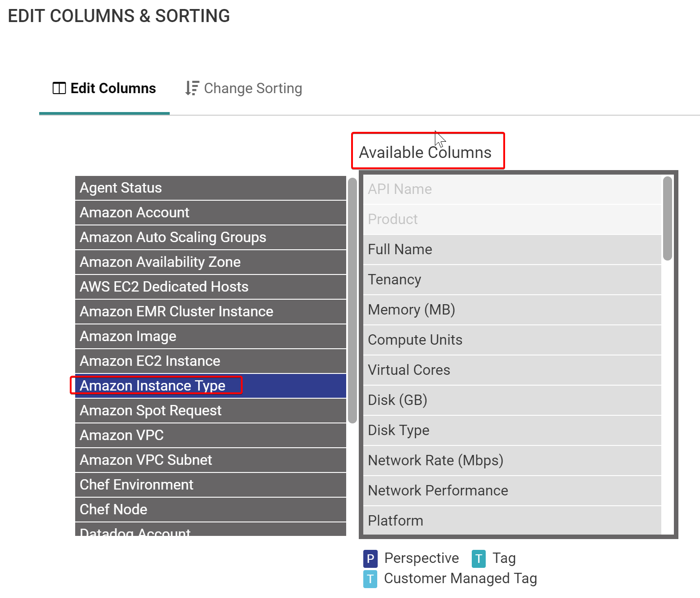Image resolution: width=700 pixels, height=598 pixels.
Task: Click the Perspective 'P' legend icon
Action: click(x=370, y=559)
